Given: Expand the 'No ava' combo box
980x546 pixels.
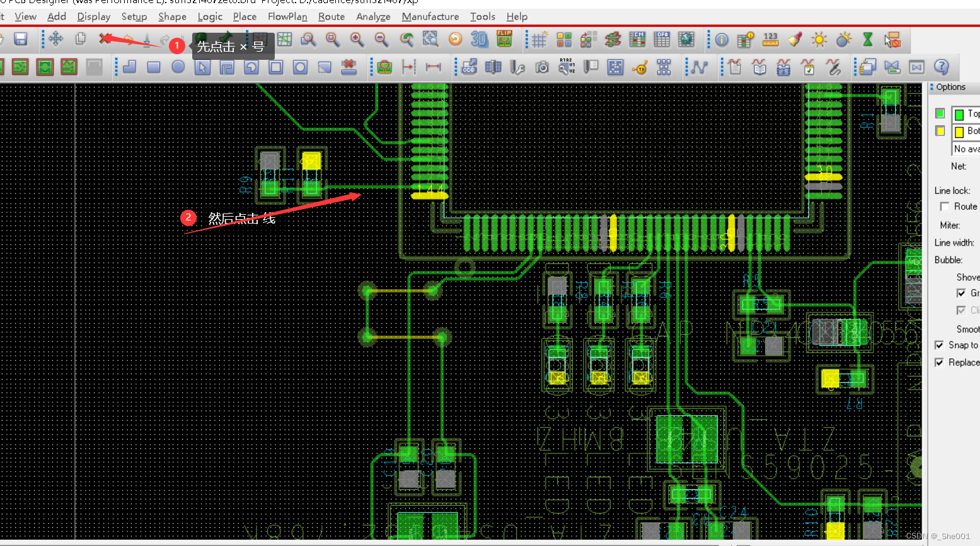Looking at the screenshot, I should 966,149.
